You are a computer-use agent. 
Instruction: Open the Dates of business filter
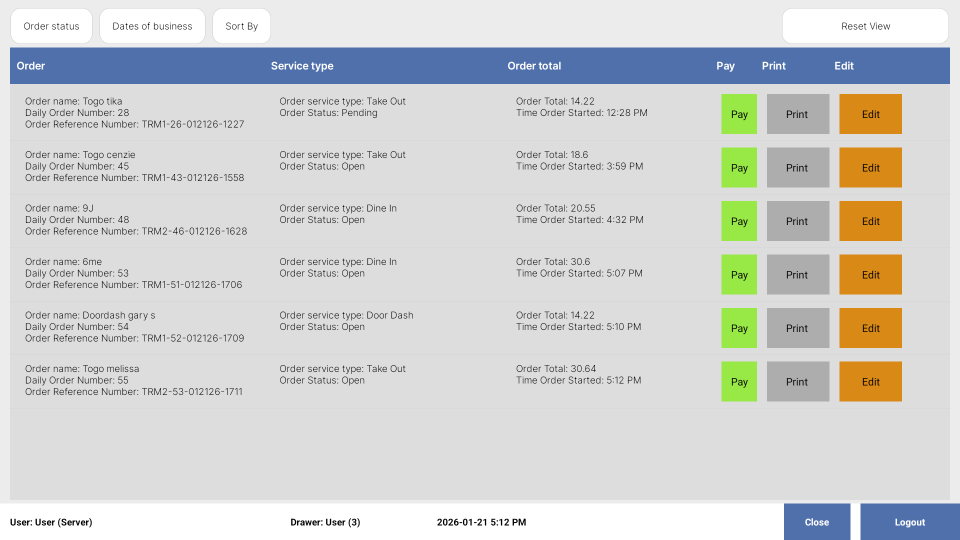(152, 26)
